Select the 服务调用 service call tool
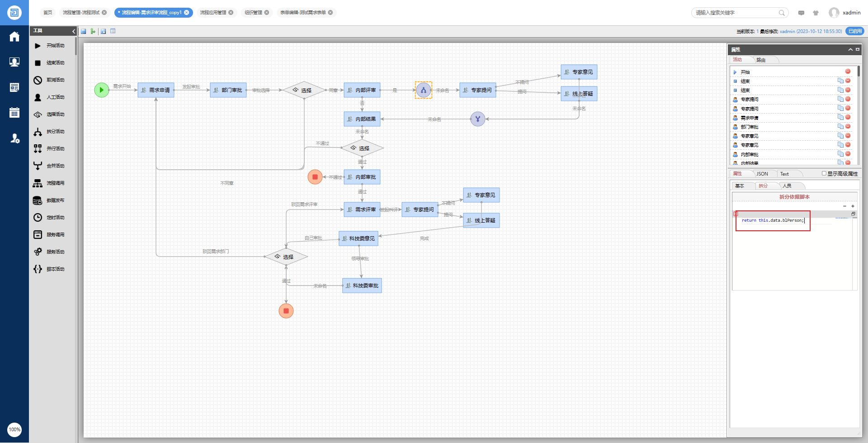 50,235
